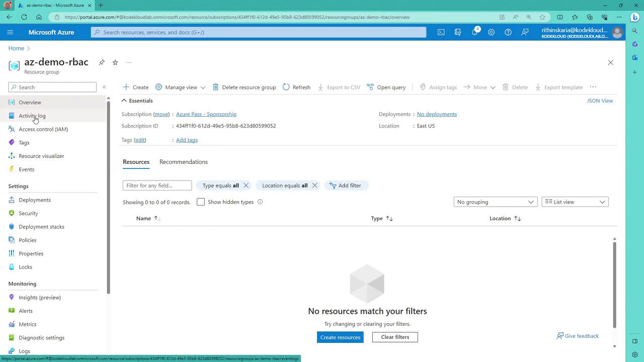Open the List view dropdown

[x=575, y=202]
